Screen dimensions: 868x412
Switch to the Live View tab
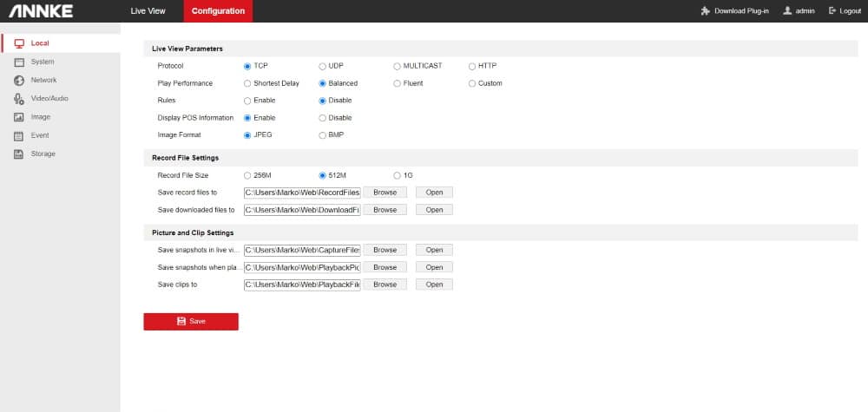point(148,11)
